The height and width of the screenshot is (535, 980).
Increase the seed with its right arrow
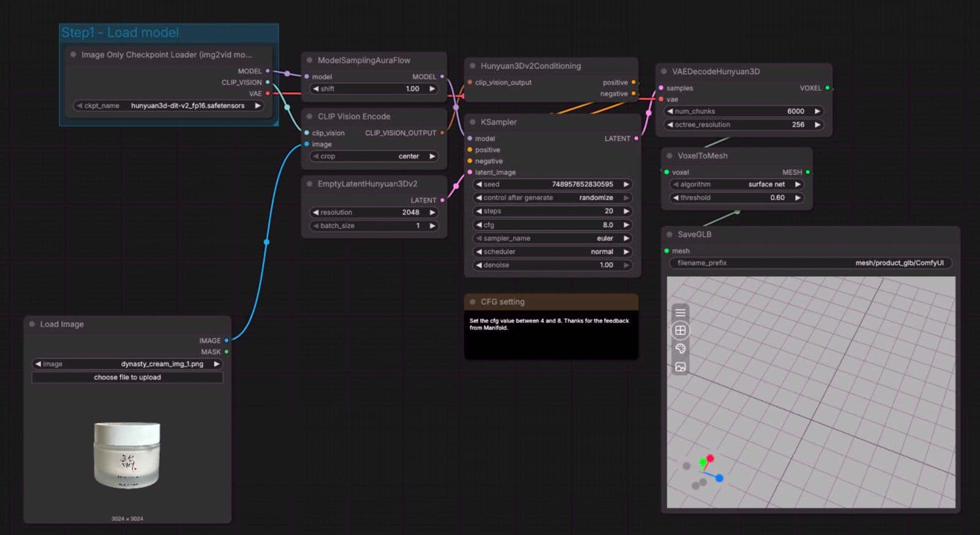coord(626,184)
